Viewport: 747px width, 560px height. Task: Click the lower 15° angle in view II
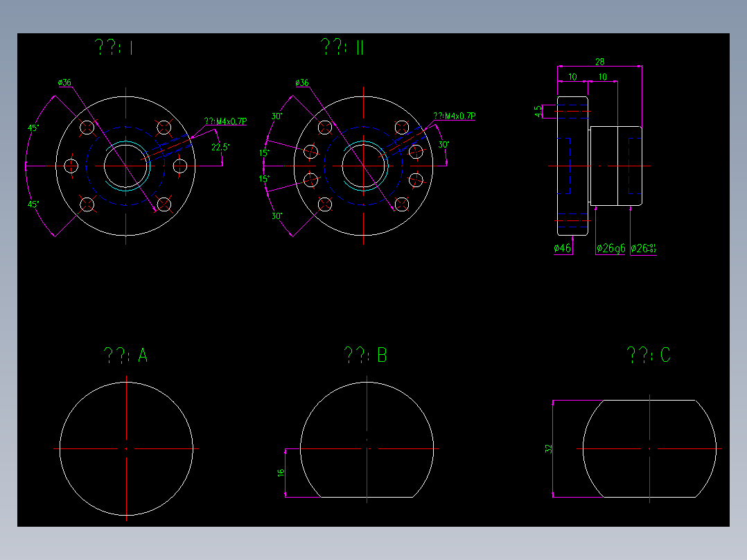(x=264, y=179)
